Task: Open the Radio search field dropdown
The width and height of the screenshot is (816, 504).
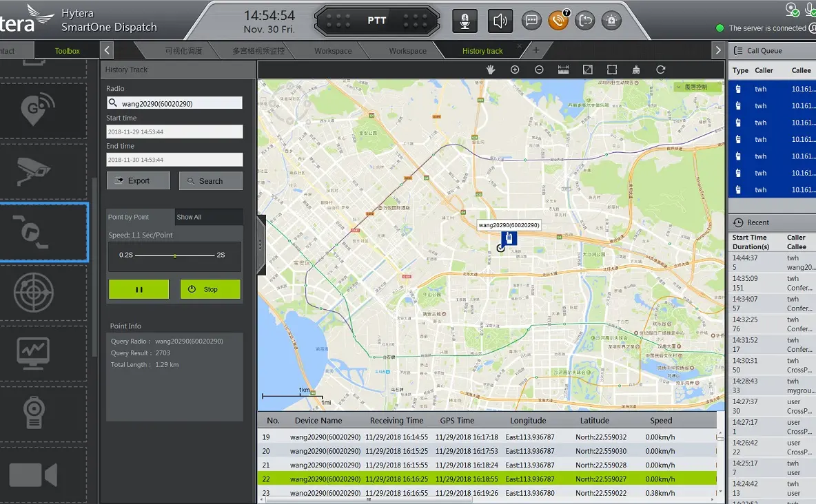Action: (174, 102)
